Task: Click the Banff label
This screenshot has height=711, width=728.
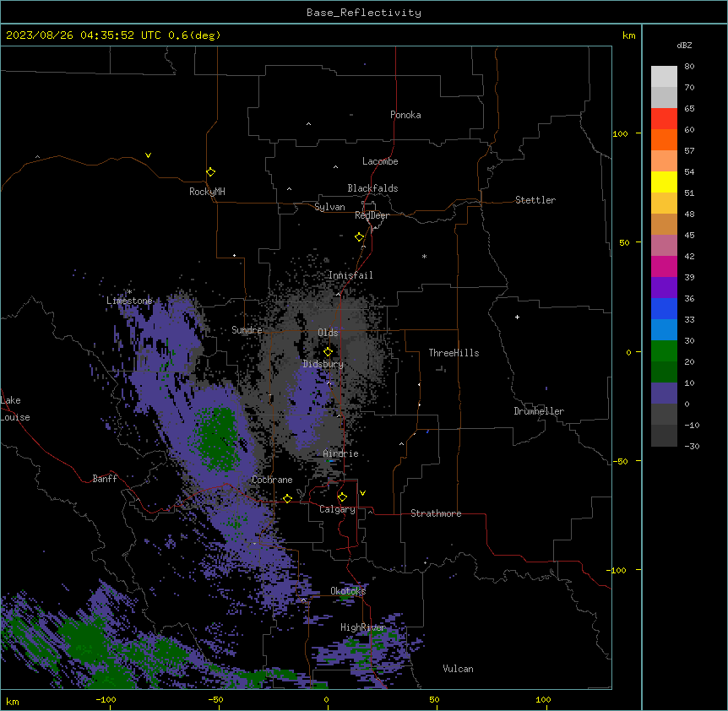Action: click(105, 479)
